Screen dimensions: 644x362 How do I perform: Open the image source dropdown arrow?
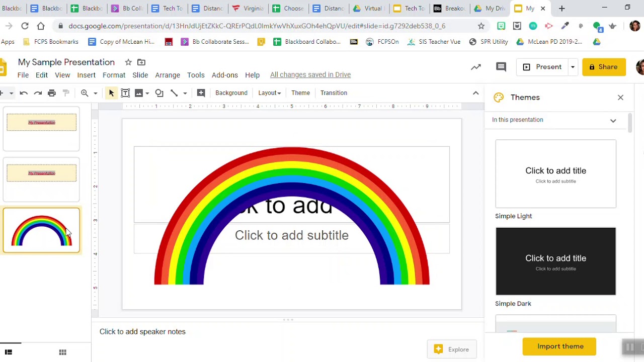pyautogui.click(x=147, y=93)
